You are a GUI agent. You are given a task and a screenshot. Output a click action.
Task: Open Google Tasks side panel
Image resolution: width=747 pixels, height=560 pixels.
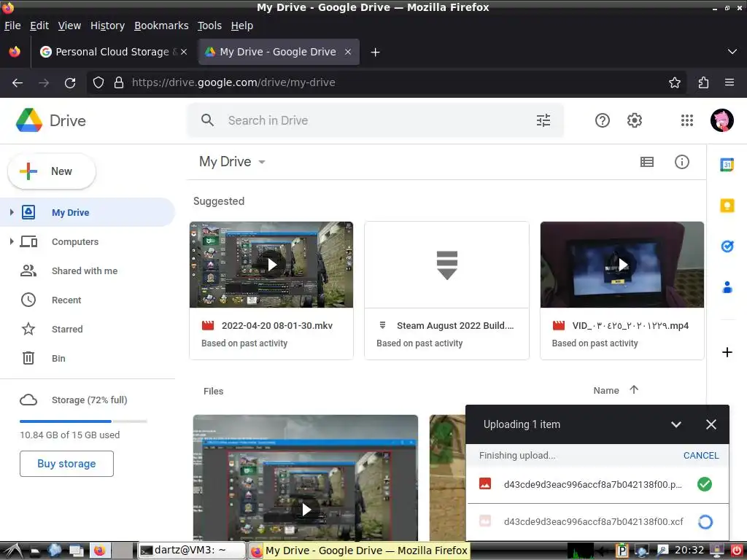[727, 246]
